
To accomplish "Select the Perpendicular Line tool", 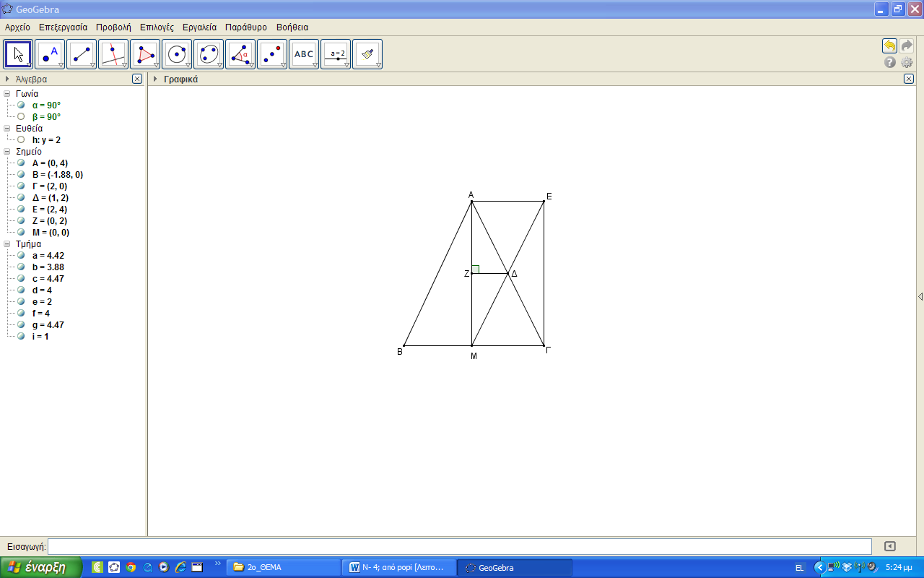I will click(x=113, y=54).
